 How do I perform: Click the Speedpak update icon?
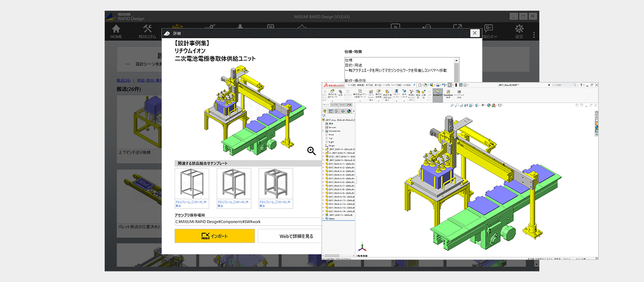[x=448, y=93]
